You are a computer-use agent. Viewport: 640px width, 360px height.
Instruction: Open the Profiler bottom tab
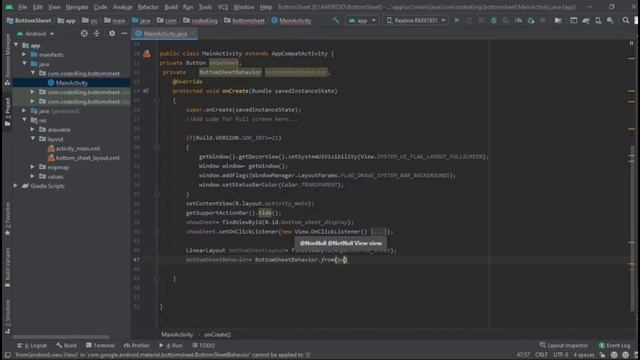point(136,345)
